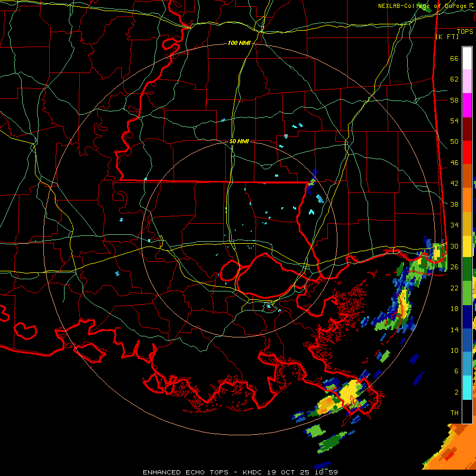Click the "K FT" units label
Viewport: 476px width, 476px height.
[x=447, y=36]
